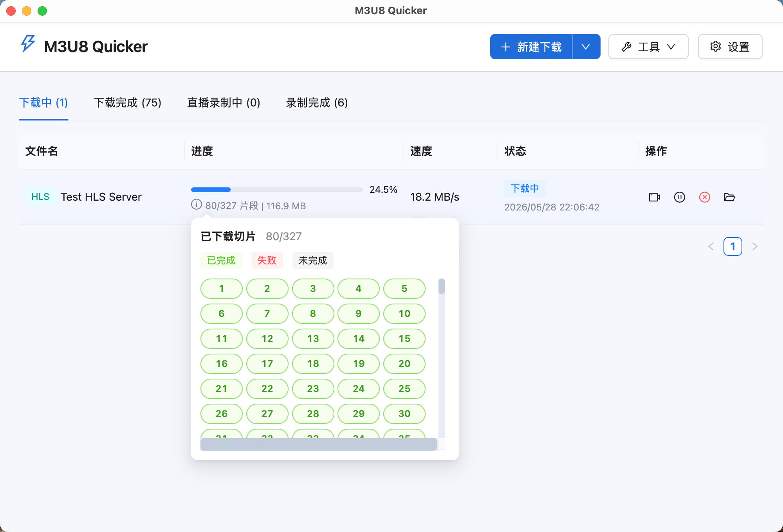Click the 24.5% progress percentage
Image resolution: width=783 pixels, height=532 pixels.
coord(383,190)
